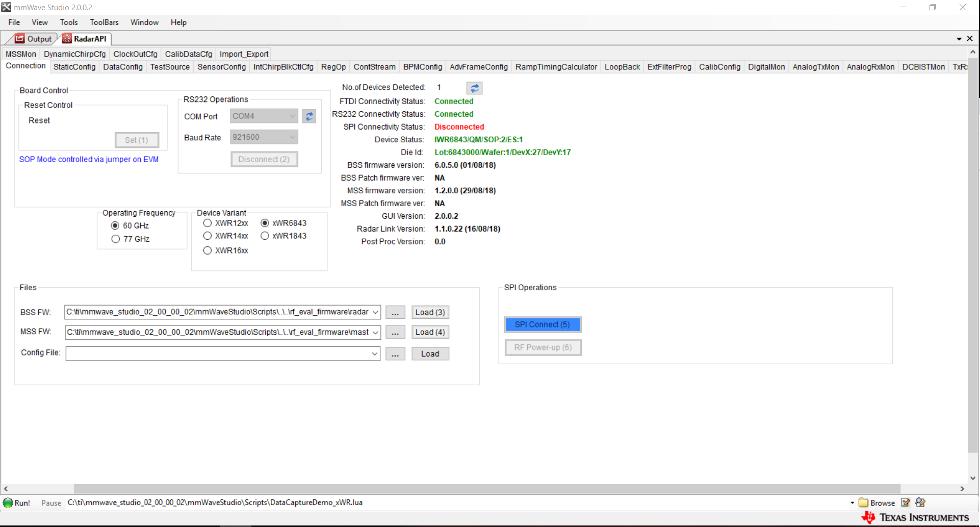
Task: Click Load (3) for BSS firmware
Action: (430, 312)
